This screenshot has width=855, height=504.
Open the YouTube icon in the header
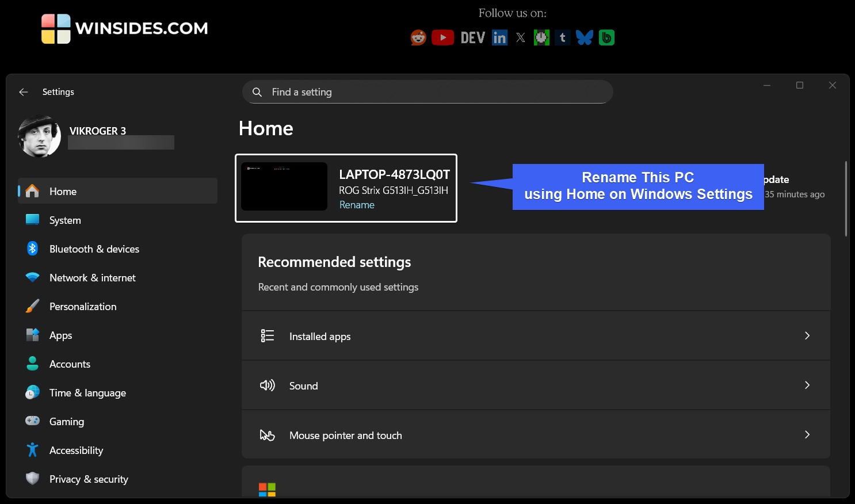click(442, 37)
